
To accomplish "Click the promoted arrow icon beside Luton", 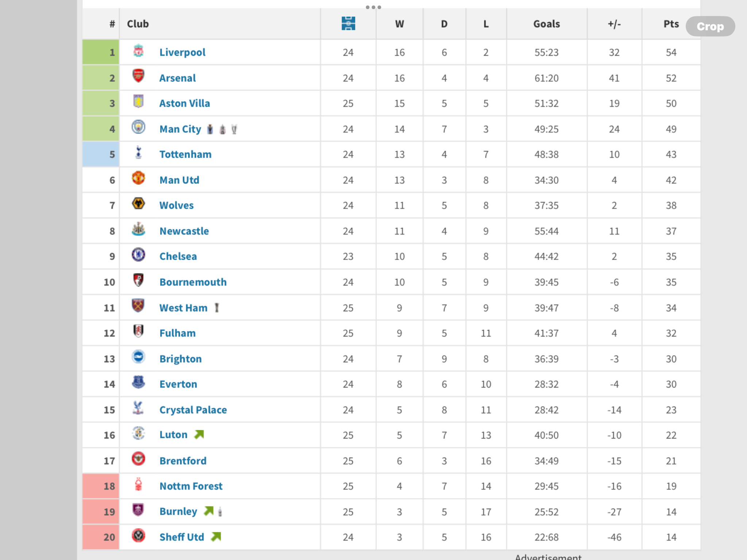I will [199, 435].
